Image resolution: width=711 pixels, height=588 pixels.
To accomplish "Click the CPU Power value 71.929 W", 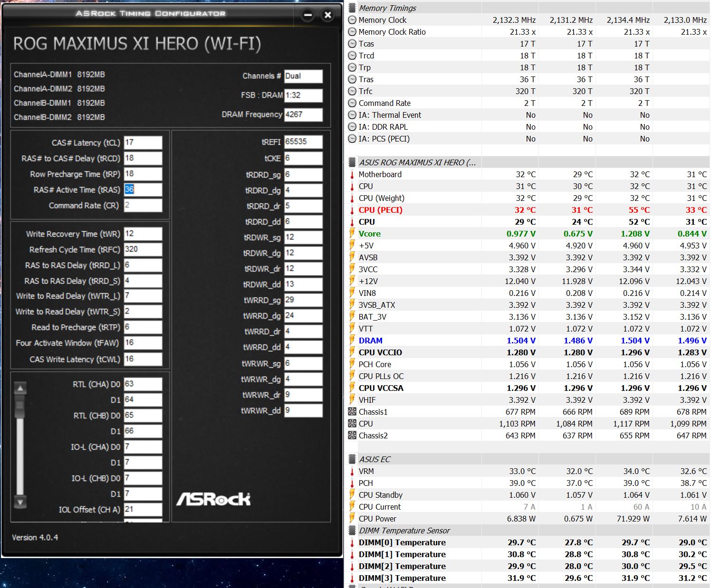I will coord(633,519).
